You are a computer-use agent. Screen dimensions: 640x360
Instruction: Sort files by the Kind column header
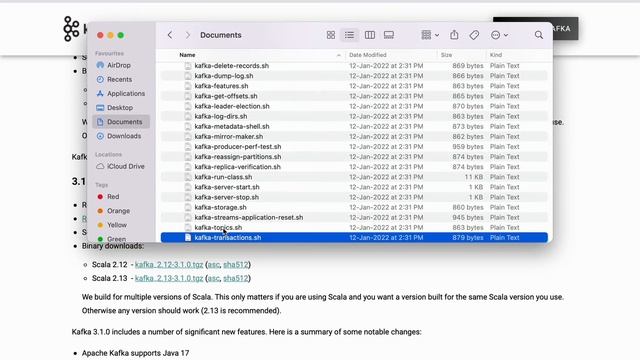pyautogui.click(x=496, y=55)
